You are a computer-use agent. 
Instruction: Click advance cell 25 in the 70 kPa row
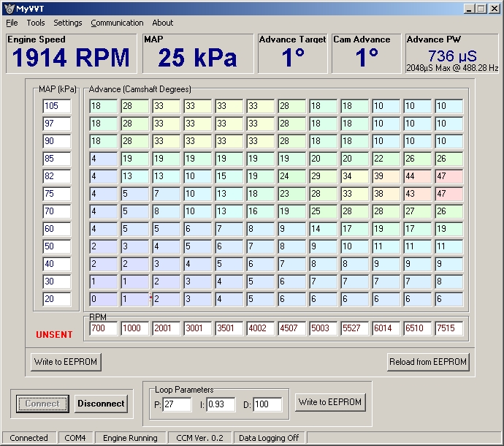tap(324, 211)
